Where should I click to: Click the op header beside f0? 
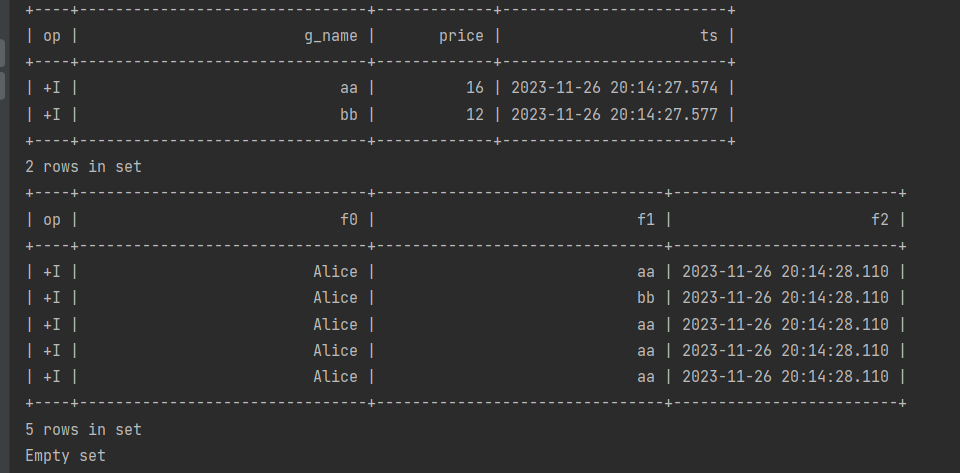[52, 220]
